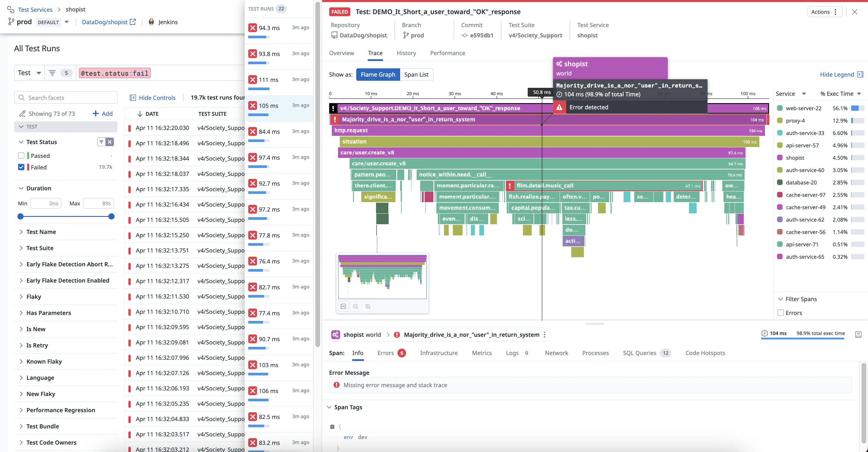Open the prod DEFAULT environment dropdown
The height and width of the screenshot is (452, 868).
coord(66,22)
